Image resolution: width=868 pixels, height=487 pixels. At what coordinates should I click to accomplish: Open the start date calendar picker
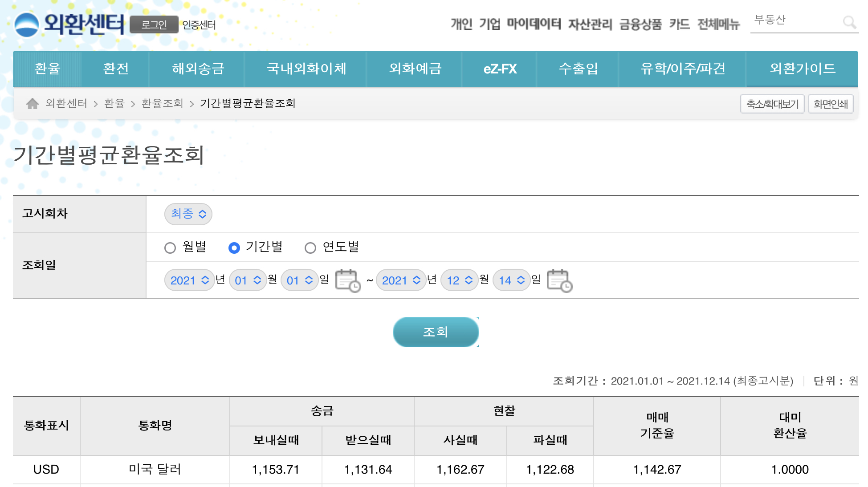[347, 280]
